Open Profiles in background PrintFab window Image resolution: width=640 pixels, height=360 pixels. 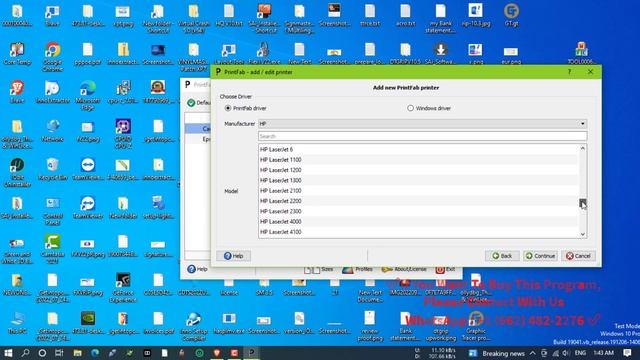coord(358,269)
